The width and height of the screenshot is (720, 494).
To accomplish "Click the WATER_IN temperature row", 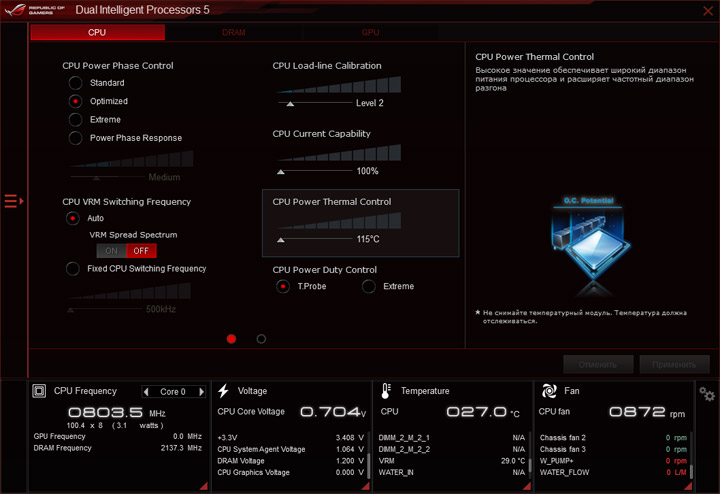I will (x=452, y=472).
